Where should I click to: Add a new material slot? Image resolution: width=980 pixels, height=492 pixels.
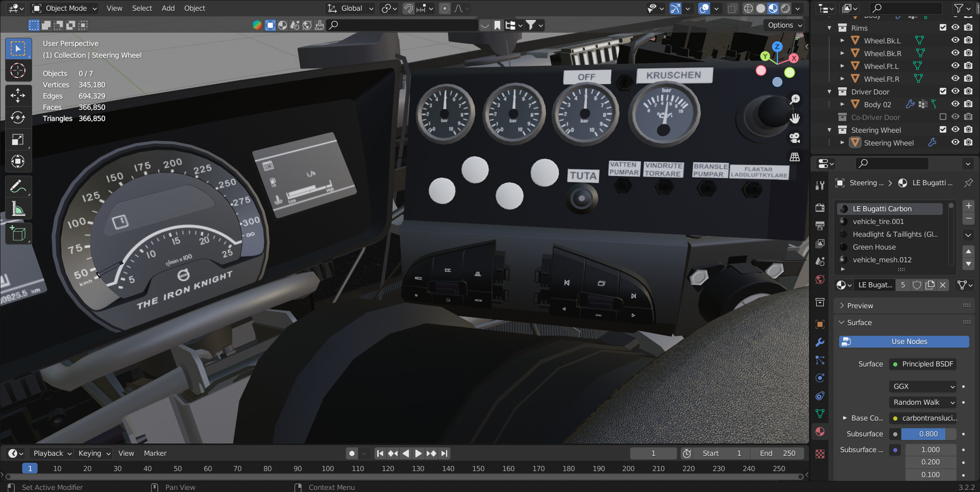[x=968, y=206]
